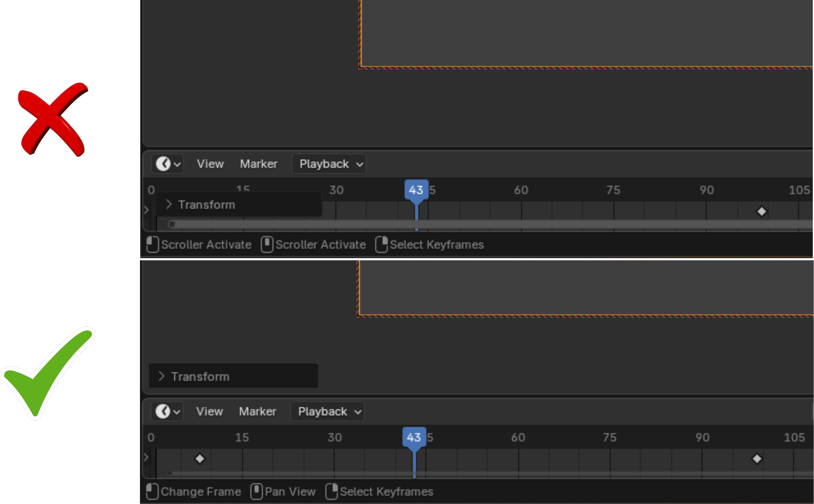Open the editor type dropdown in the top timeline
Image resolution: width=814 pixels, height=504 pixels.
pos(167,164)
